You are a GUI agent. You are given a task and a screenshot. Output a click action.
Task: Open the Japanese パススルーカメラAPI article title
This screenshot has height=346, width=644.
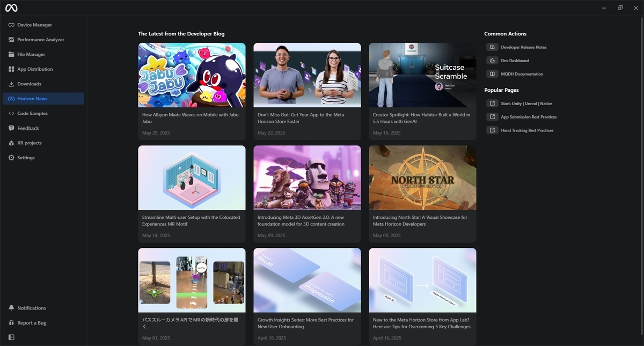tap(190, 323)
